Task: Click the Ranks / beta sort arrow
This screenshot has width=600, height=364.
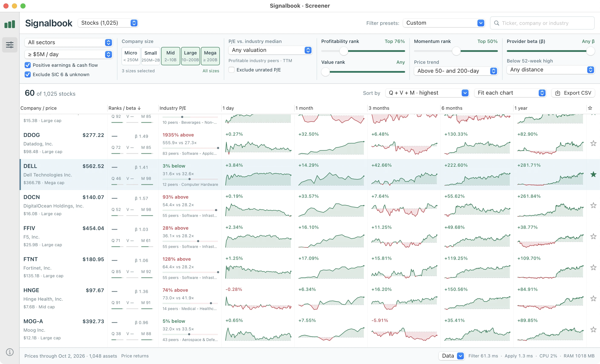Action: coord(139,108)
